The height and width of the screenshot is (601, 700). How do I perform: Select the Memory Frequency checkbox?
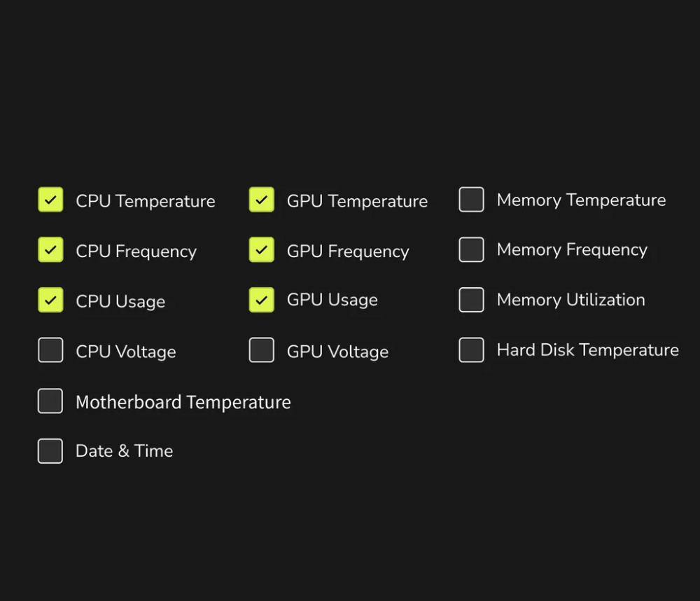(x=472, y=249)
